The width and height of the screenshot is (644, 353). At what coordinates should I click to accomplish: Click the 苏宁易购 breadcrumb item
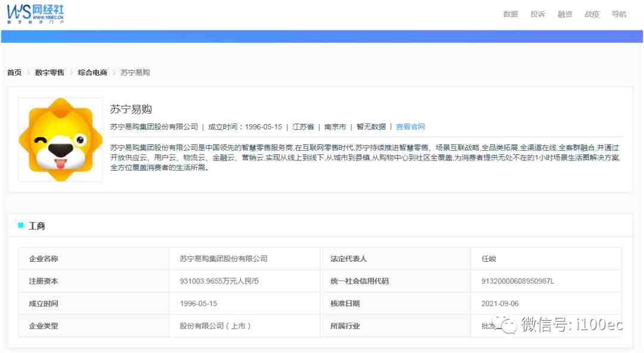[x=135, y=73]
